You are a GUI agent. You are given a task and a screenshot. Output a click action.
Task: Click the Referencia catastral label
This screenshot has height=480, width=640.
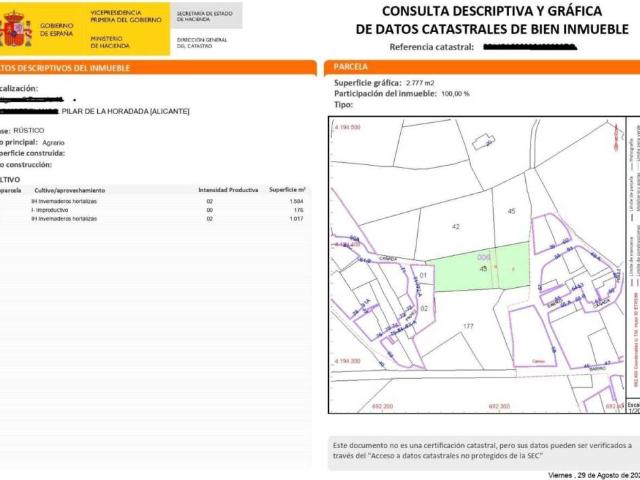click(x=432, y=46)
